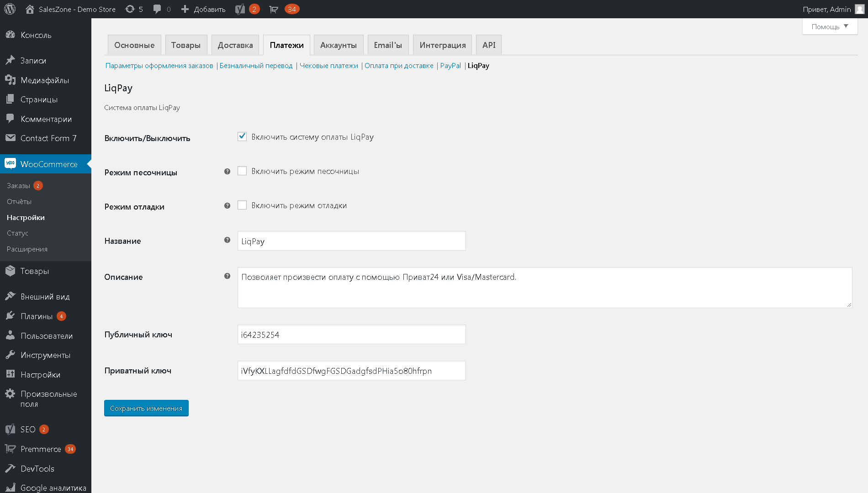Open Безналичный перевод payment link
This screenshot has width=868, height=493.
tap(256, 66)
